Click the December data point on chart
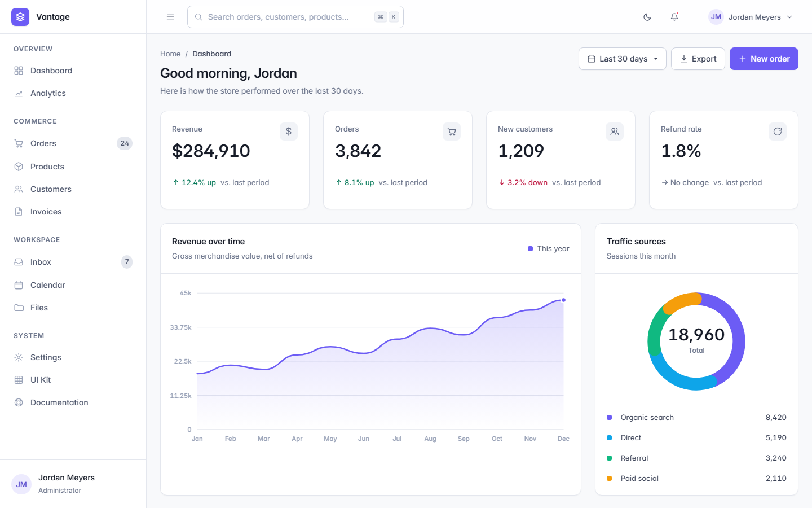This screenshot has width=812, height=508. pyautogui.click(x=563, y=300)
